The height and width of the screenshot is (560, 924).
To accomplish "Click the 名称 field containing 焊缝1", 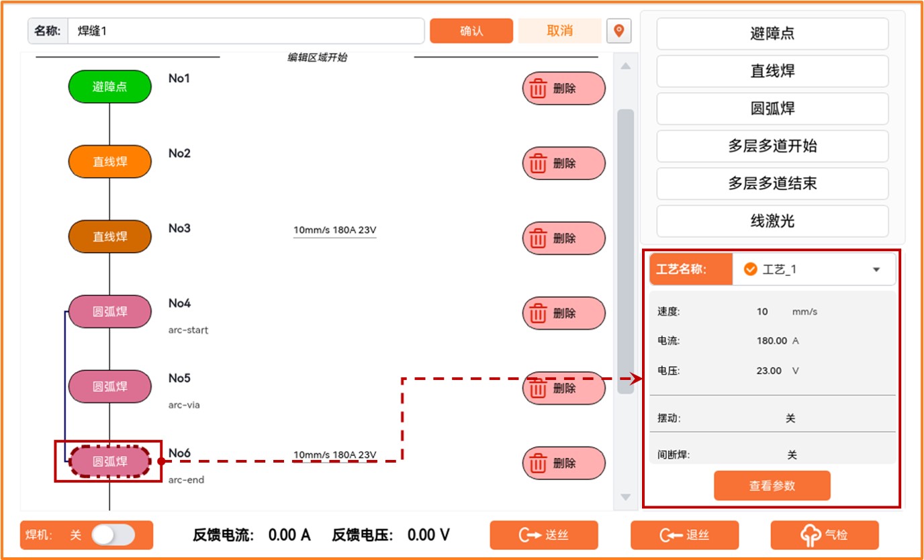I will (246, 31).
